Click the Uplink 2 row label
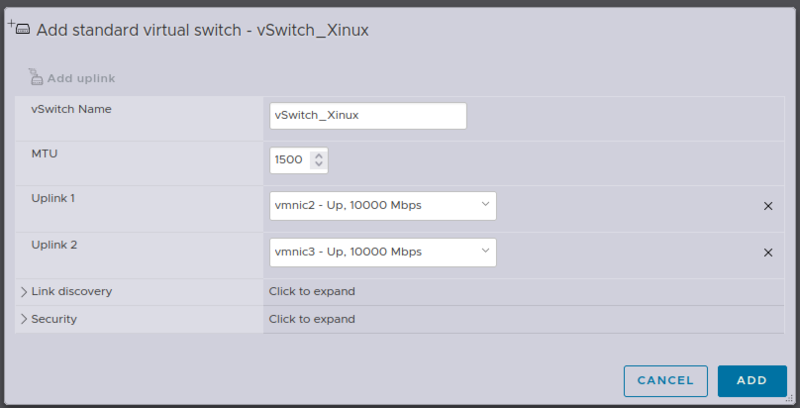The height and width of the screenshot is (408, 800). tap(54, 244)
